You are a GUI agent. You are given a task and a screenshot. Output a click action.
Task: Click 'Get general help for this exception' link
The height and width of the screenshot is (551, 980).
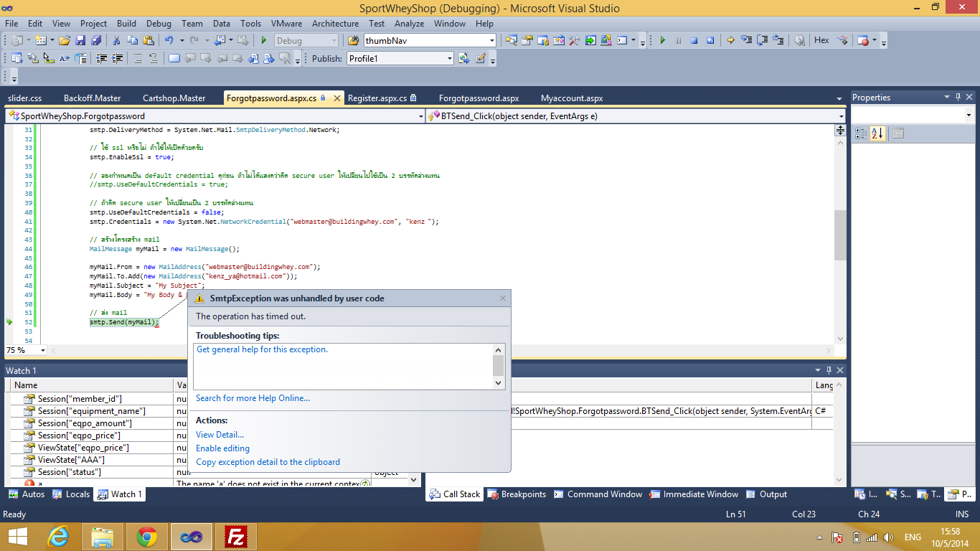pyautogui.click(x=262, y=349)
